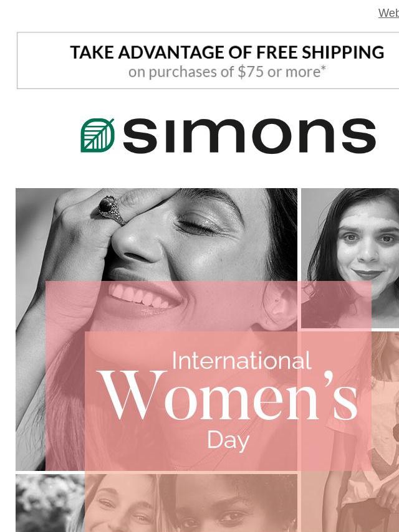This screenshot has width=399, height=532.
Task: Open the dark-haired woman portrait with lipstick
Action: [350, 258]
